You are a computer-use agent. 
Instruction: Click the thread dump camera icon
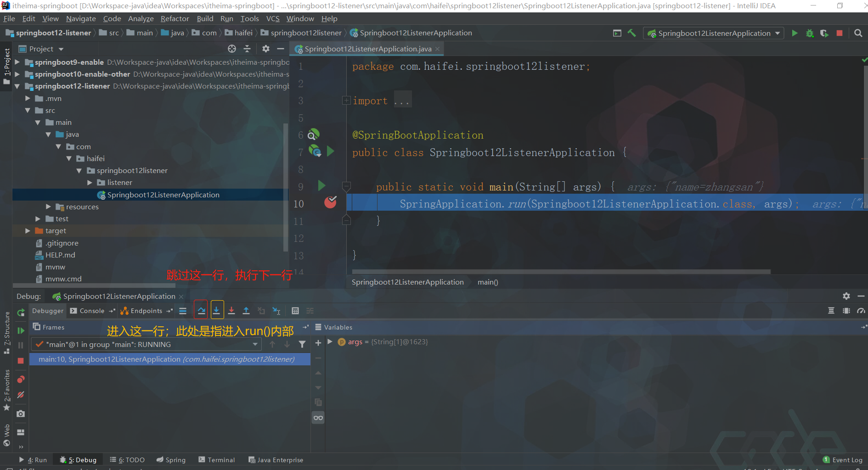pyautogui.click(x=21, y=414)
